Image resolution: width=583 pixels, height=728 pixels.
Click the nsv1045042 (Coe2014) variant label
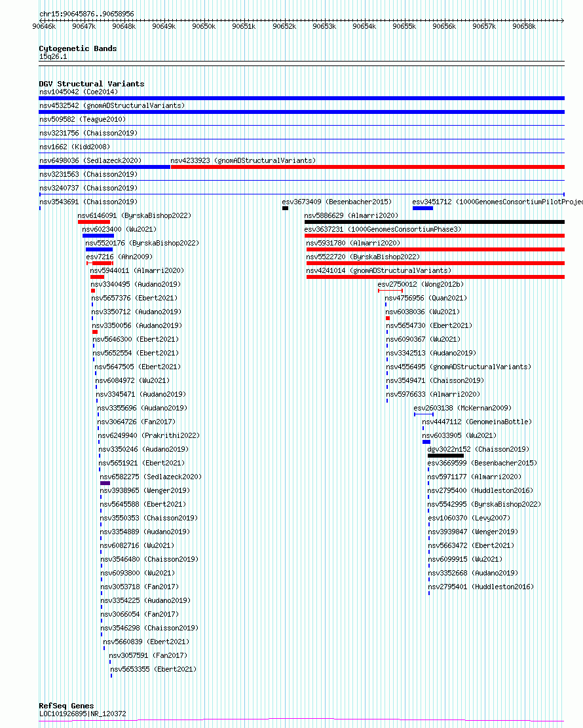(79, 92)
